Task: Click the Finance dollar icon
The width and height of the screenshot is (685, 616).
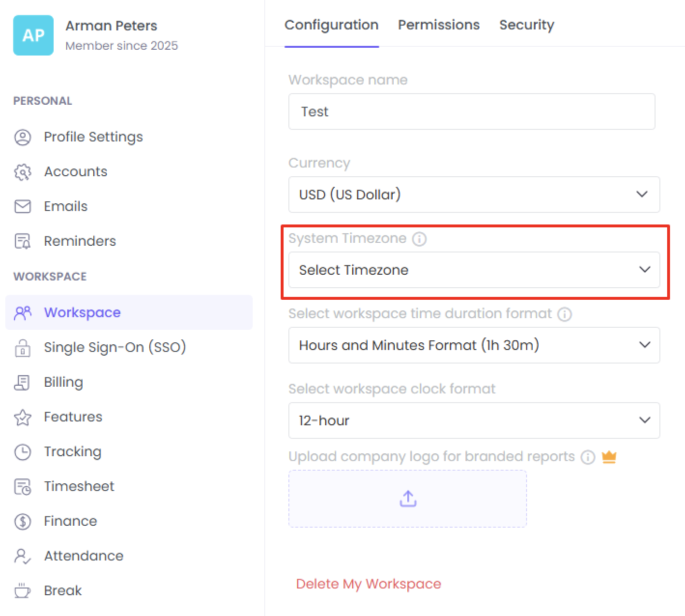Action: tap(22, 521)
